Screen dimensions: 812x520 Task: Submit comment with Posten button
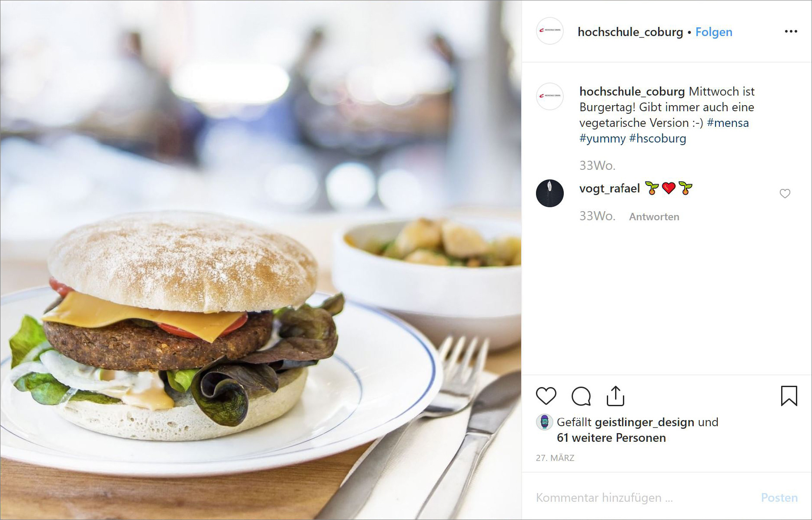tap(779, 497)
